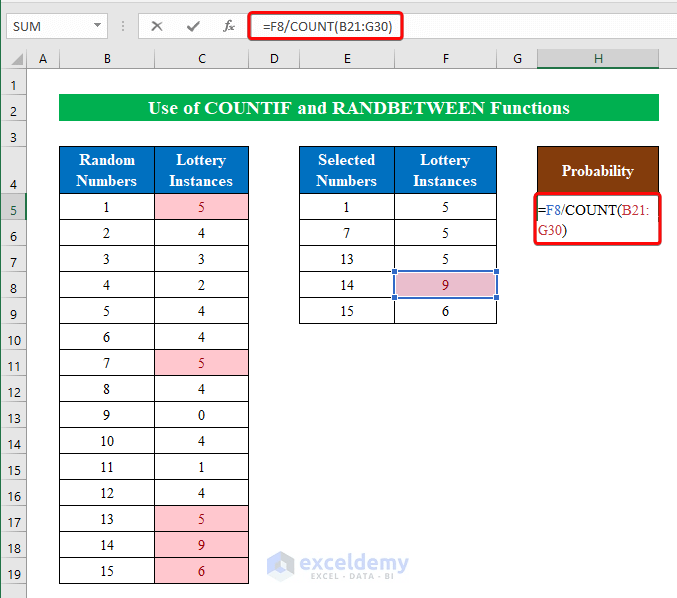The width and height of the screenshot is (677, 598).
Task: Click cell C8 with value 2
Action: (201, 285)
